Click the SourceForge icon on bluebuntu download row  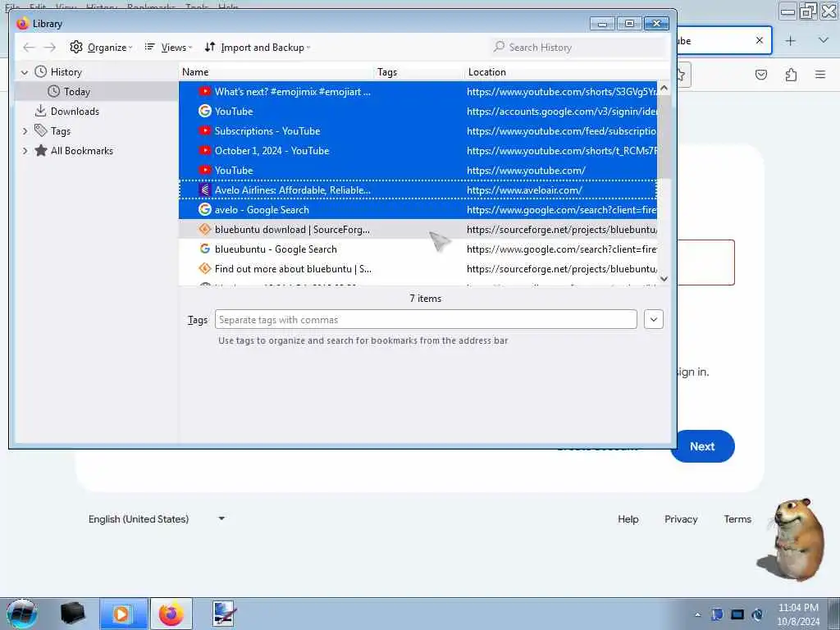tap(204, 230)
